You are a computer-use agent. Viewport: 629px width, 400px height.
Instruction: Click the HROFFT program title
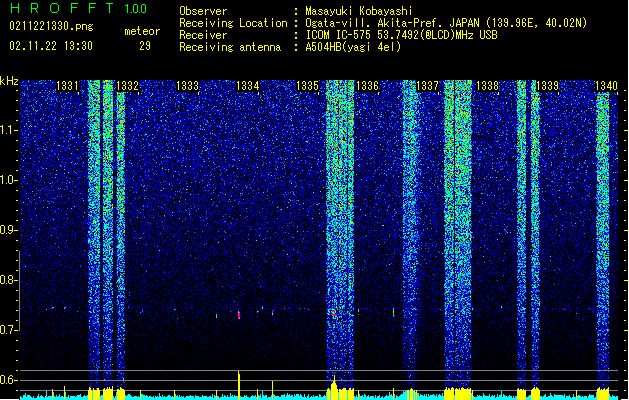point(62,8)
